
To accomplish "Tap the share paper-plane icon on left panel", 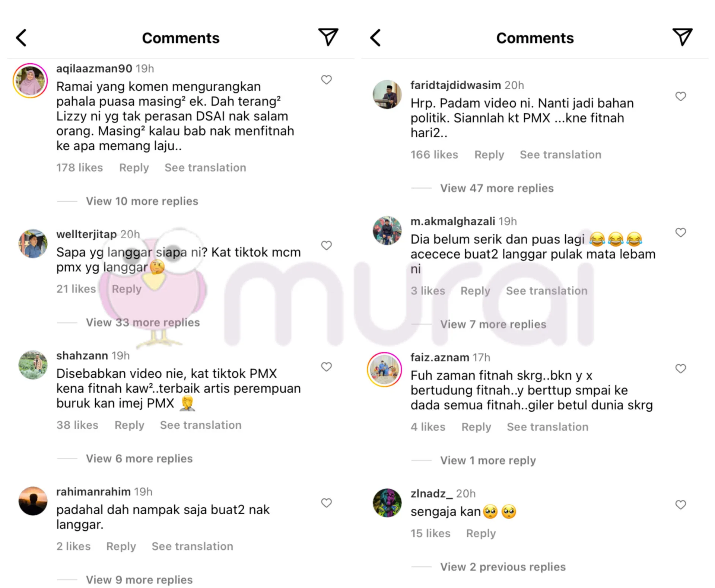I will [328, 37].
